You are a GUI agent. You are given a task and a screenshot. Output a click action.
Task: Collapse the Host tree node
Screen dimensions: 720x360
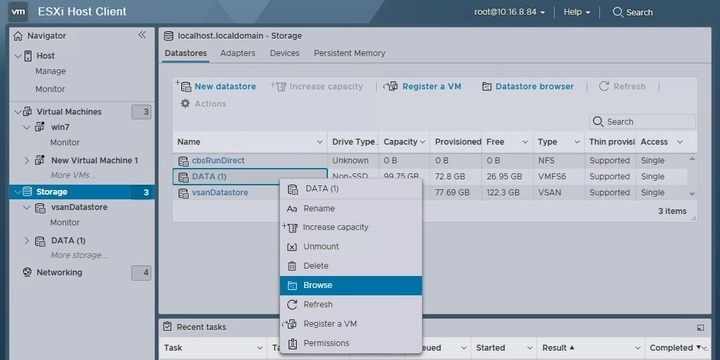[18, 56]
